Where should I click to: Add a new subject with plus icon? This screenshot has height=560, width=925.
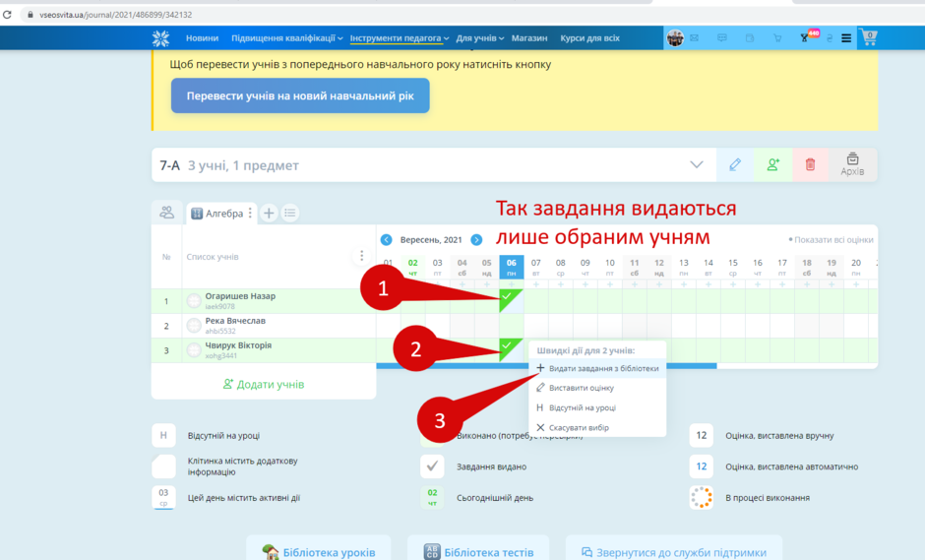pos(269,213)
